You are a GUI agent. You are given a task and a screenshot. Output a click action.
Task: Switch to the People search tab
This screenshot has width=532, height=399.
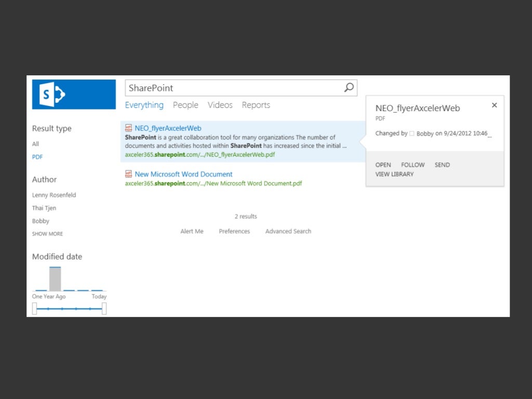click(x=185, y=105)
